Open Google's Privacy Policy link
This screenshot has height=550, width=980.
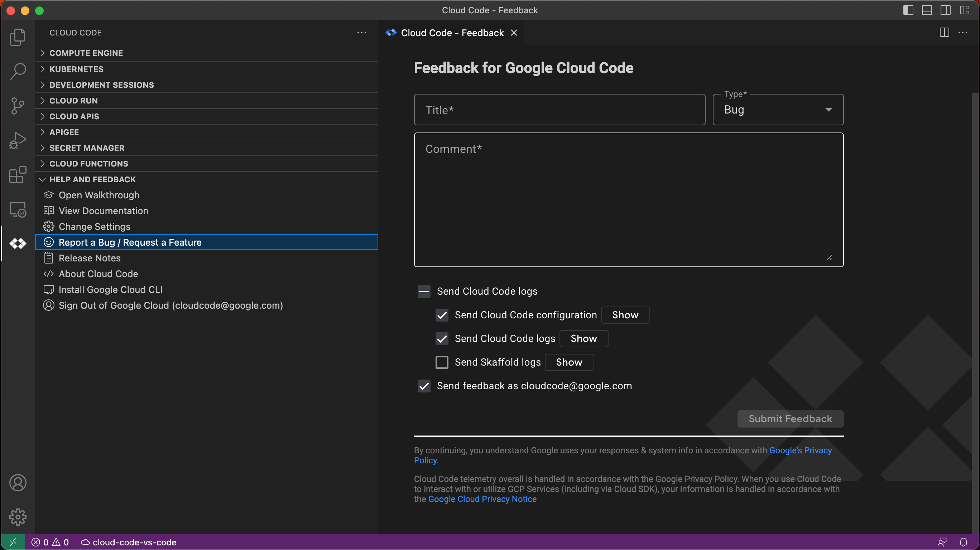click(x=801, y=450)
